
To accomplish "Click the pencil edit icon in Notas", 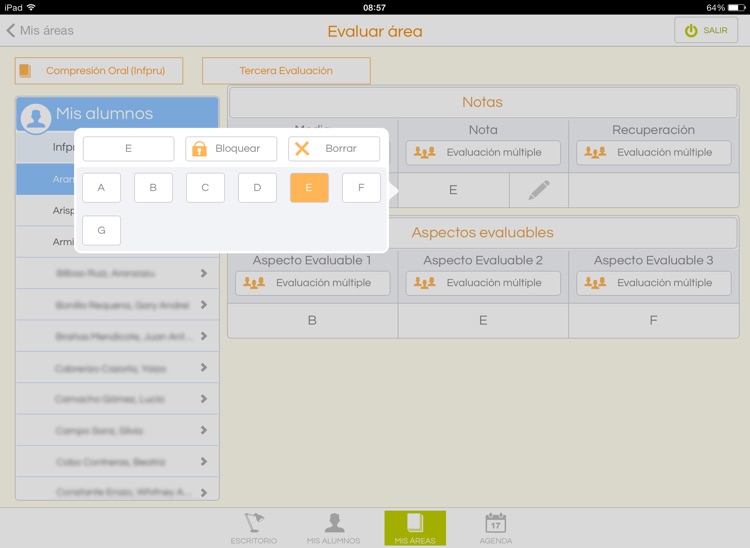I will click(539, 190).
